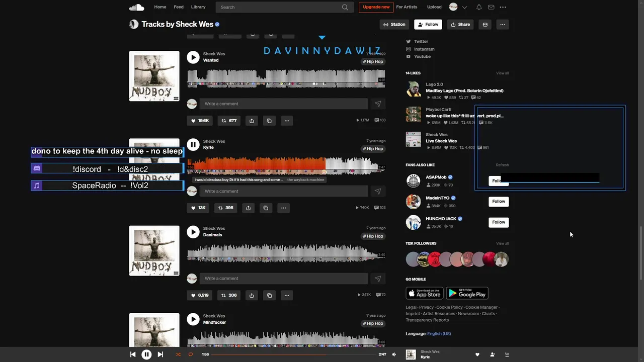
Task: Send comment on Wanted track
Action: pyautogui.click(x=378, y=104)
